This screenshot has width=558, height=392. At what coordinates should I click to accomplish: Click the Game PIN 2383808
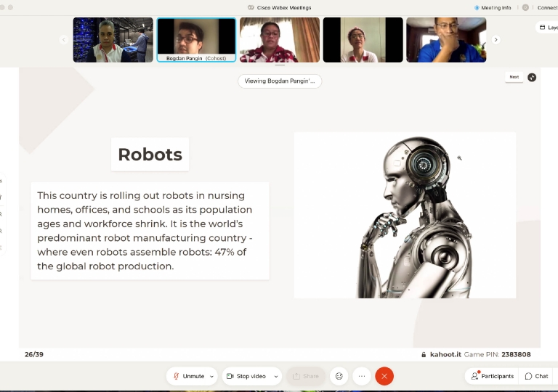(498, 354)
